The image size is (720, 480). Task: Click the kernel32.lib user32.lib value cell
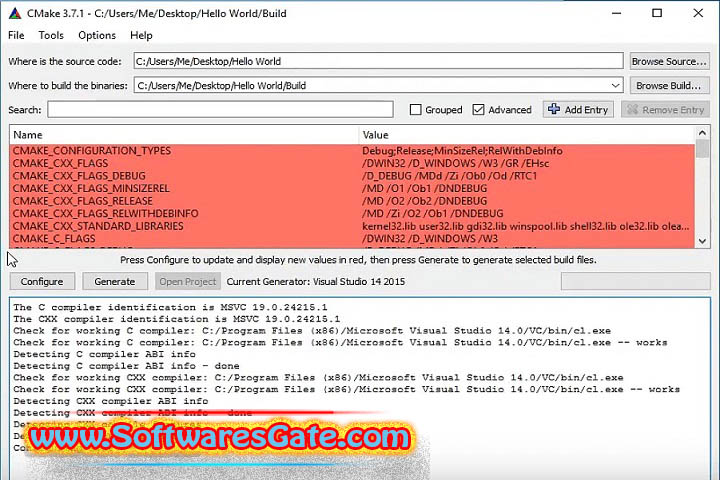coord(526,226)
